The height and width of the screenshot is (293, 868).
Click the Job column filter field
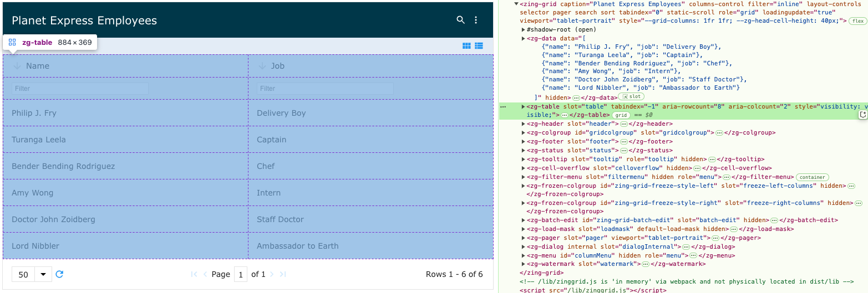click(325, 89)
